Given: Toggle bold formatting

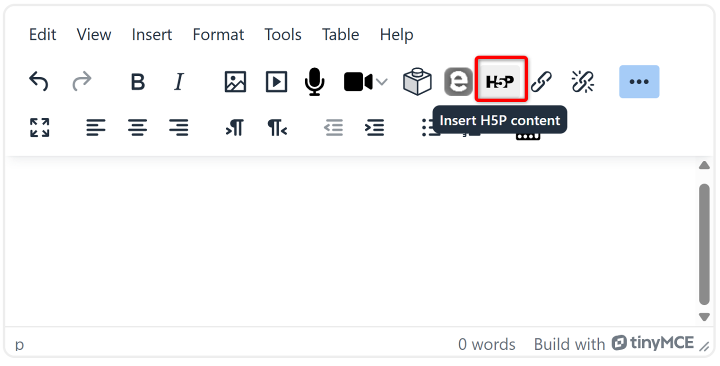Looking at the screenshot, I should click(x=137, y=82).
